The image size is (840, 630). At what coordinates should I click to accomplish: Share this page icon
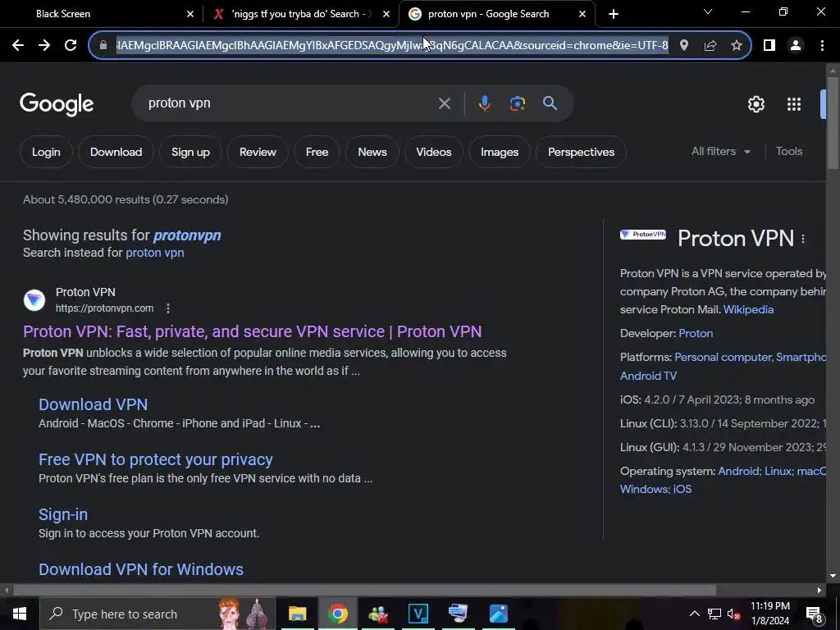(x=710, y=46)
